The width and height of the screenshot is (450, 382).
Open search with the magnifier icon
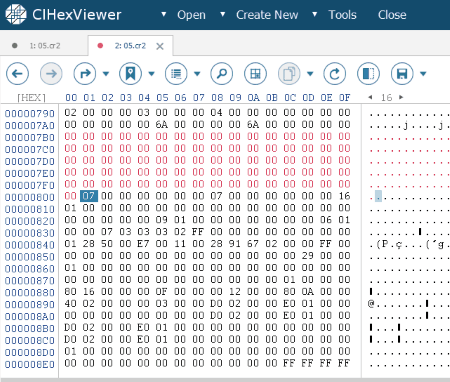click(222, 73)
